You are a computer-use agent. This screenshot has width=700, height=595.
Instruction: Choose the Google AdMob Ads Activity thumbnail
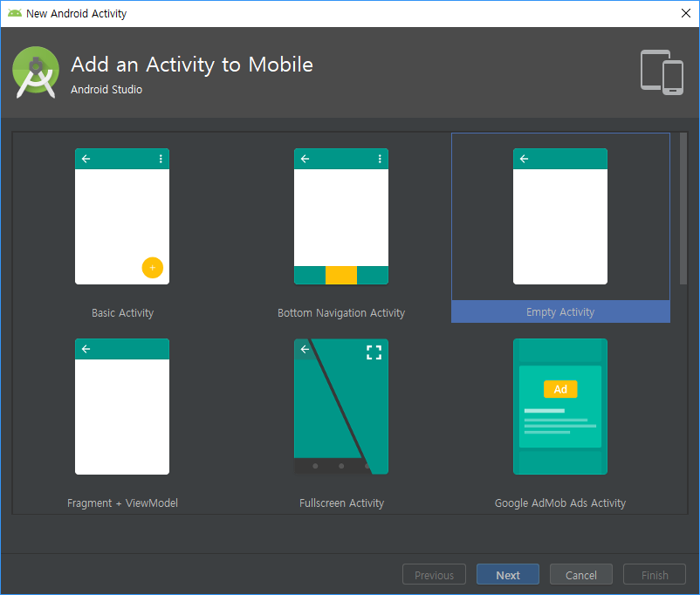tap(559, 407)
